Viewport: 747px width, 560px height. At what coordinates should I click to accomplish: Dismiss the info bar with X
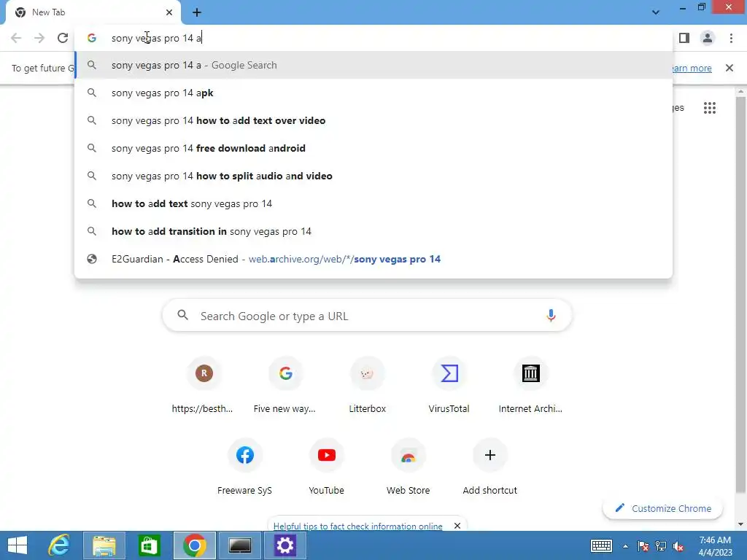click(729, 68)
